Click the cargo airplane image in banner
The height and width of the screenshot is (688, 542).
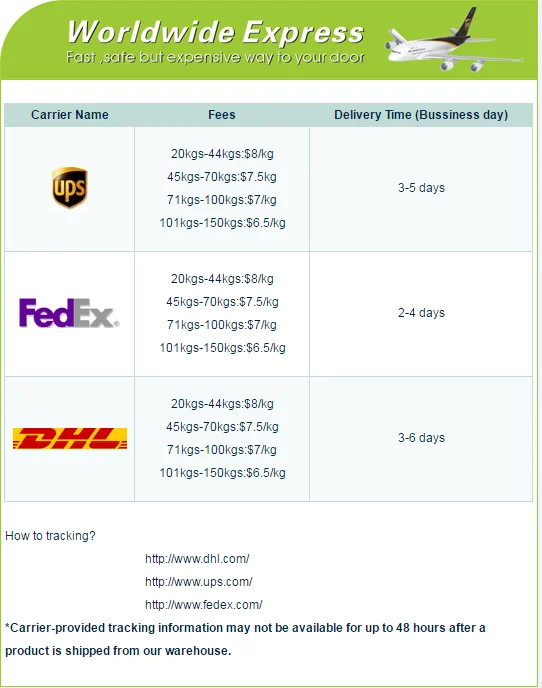coord(453,40)
